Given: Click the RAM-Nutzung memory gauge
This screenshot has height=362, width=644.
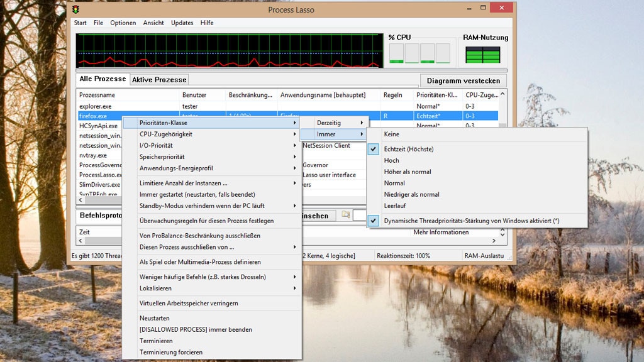Looking at the screenshot, I should [482, 55].
